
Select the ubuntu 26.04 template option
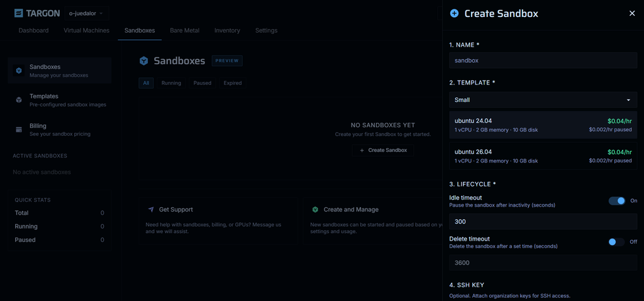click(543, 156)
